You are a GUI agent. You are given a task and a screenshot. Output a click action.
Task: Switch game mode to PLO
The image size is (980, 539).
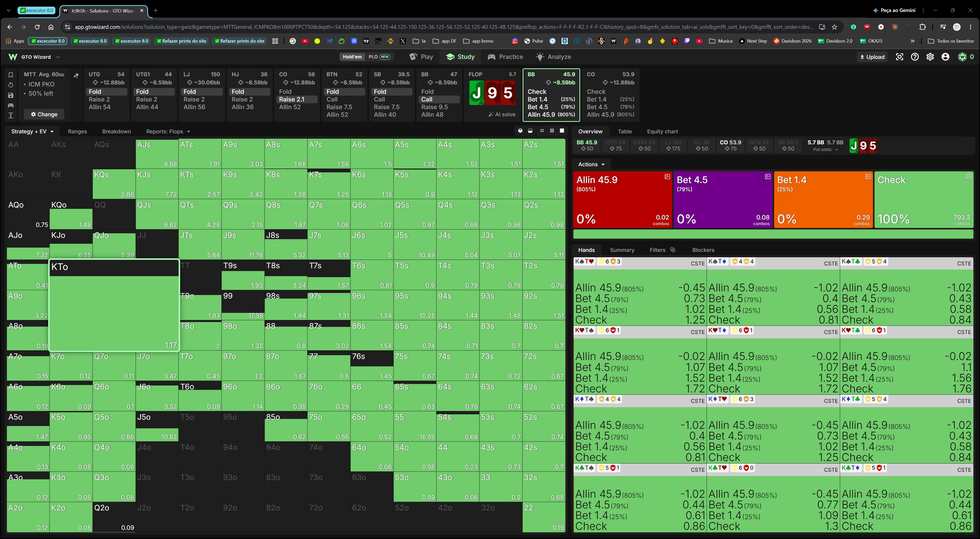pyautogui.click(x=379, y=57)
